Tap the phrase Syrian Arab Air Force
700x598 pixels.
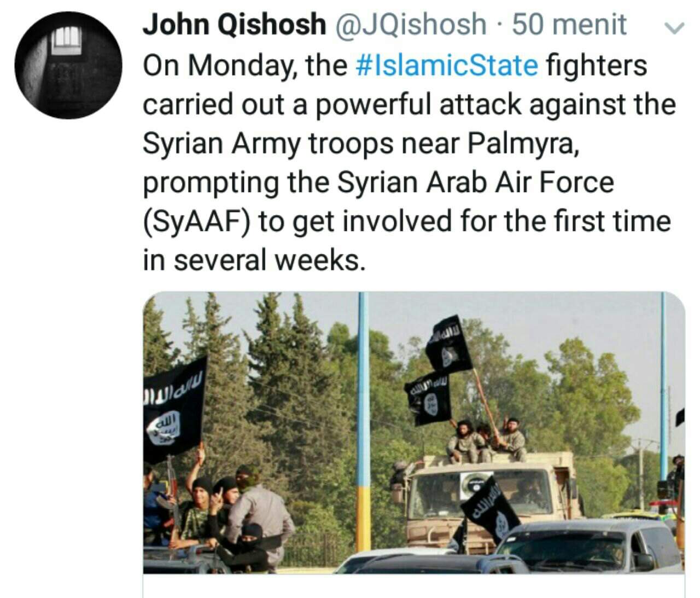pos(475,182)
